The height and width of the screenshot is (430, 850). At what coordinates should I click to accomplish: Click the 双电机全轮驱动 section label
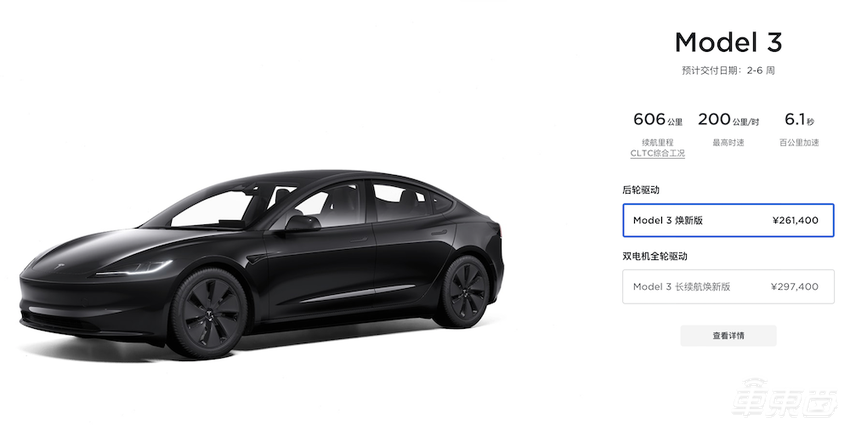[x=655, y=256]
